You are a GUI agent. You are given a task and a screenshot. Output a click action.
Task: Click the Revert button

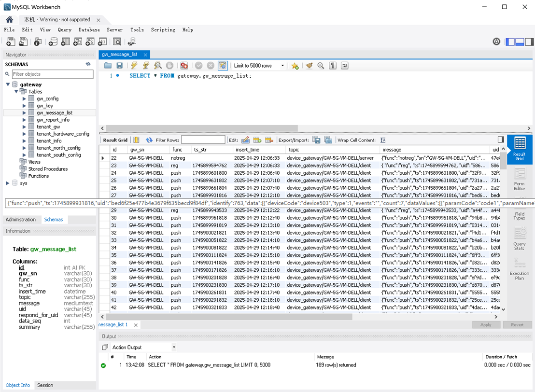(x=517, y=325)
